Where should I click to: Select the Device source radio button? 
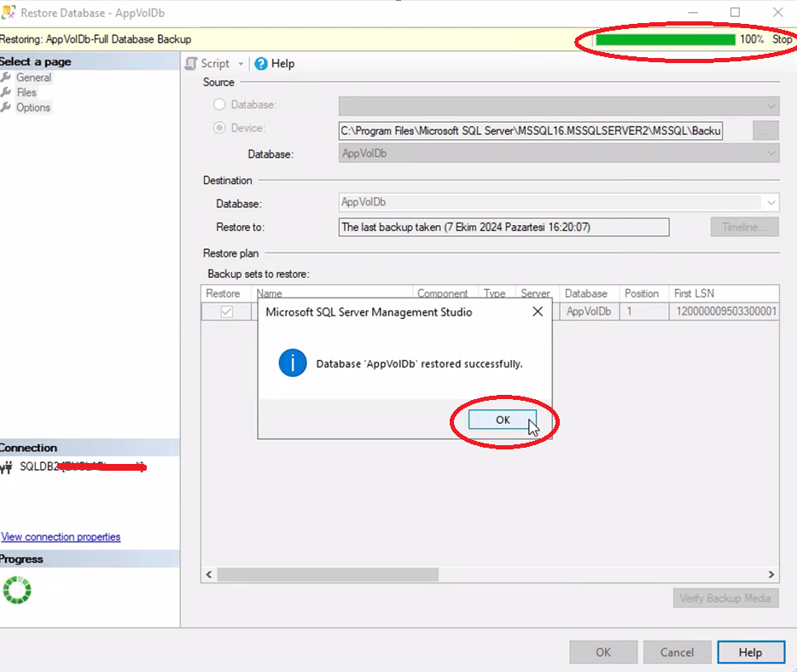(x=219, y=128)
